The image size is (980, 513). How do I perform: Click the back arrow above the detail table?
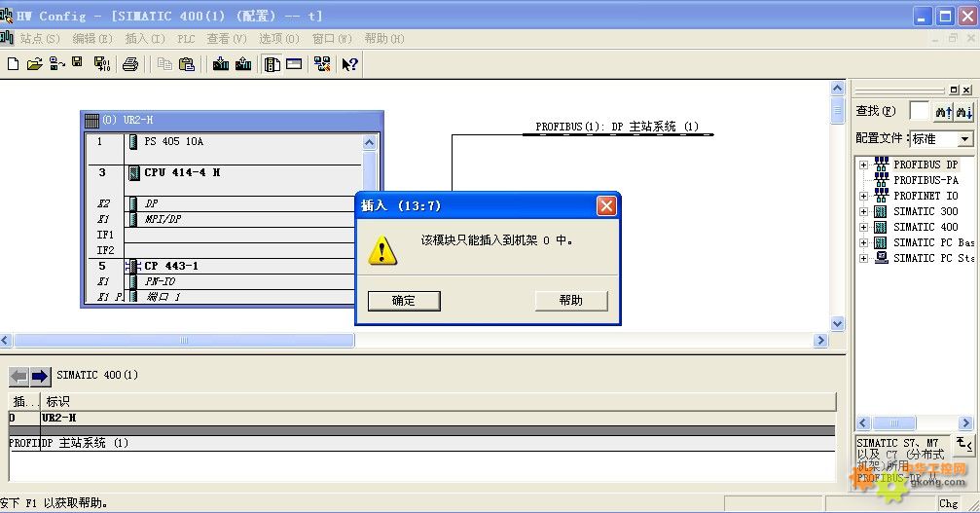[18, 376]
